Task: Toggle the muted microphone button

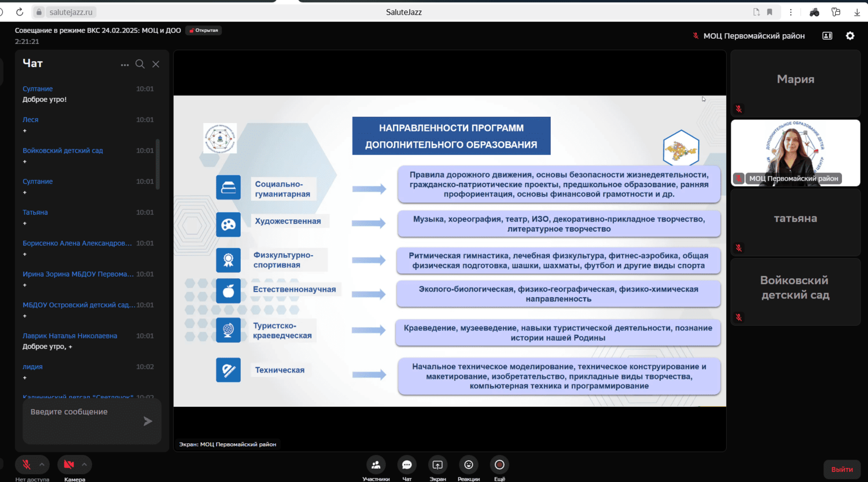Action: tap(27, 465)
